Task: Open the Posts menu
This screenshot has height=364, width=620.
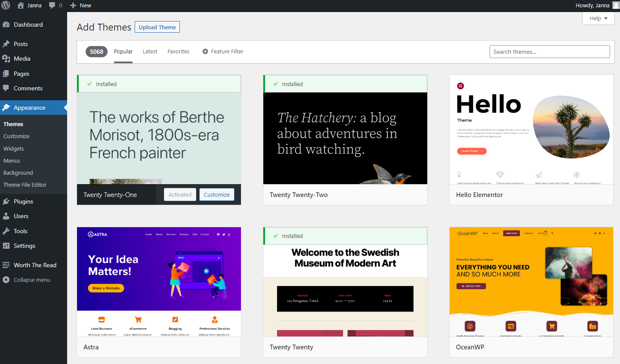Action: pos(34,44)
